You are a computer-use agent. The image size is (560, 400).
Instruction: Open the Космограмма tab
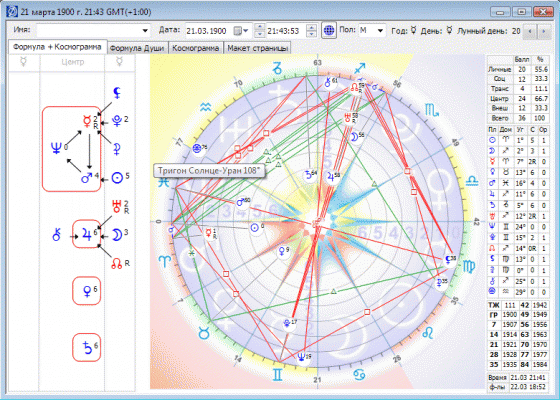coord(195,48)
